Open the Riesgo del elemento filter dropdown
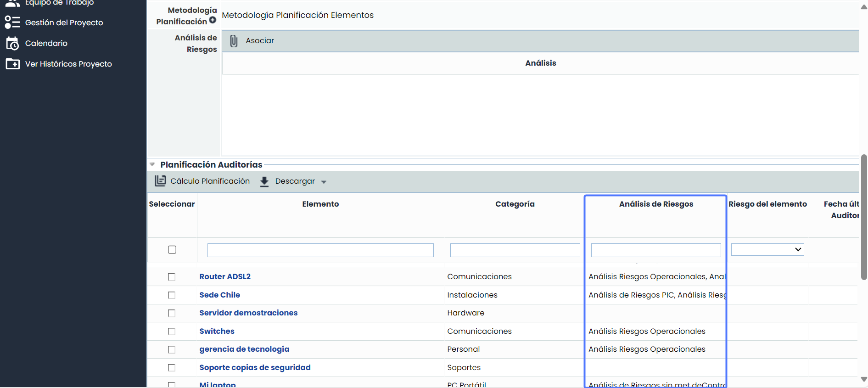Screen dimensions: 868x388 [x=767, y=250]
